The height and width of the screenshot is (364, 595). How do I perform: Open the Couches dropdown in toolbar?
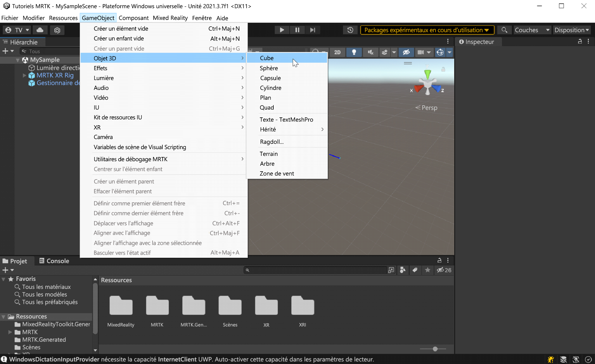tap(533, 30)
